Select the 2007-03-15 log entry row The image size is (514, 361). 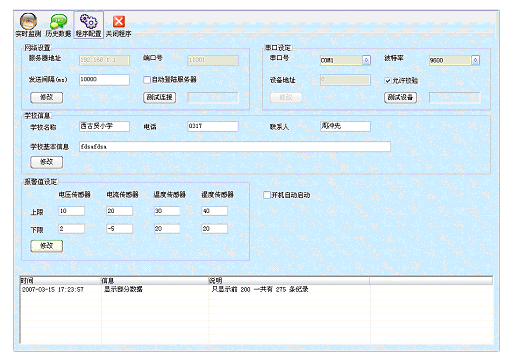click(x=256, y=289)
